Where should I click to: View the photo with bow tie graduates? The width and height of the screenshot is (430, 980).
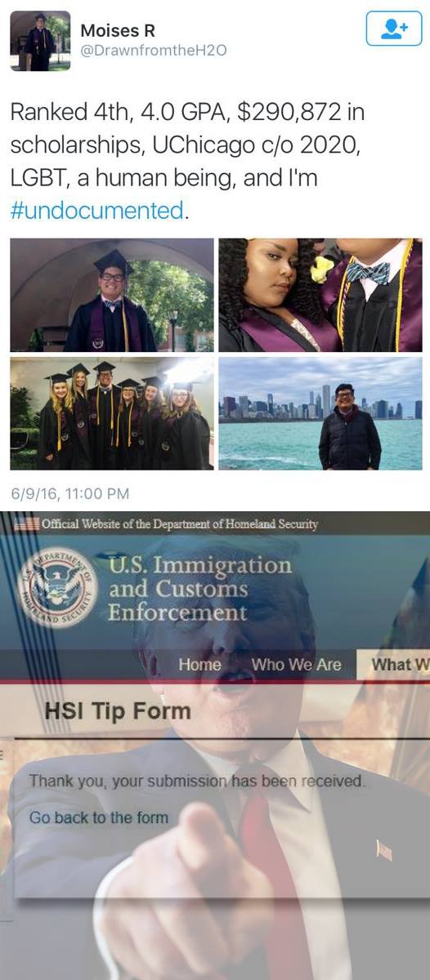coord(320,296)
